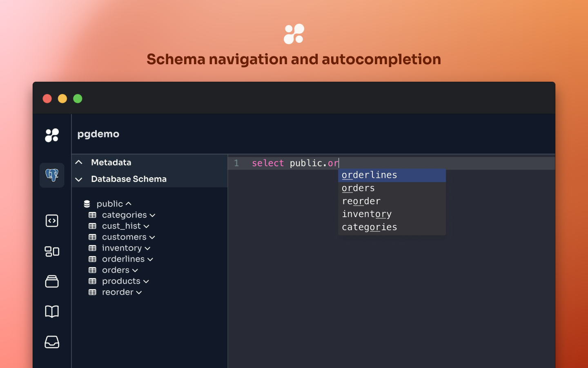
Task: Expand the customers table columns
Action: [x=152, y=238]
